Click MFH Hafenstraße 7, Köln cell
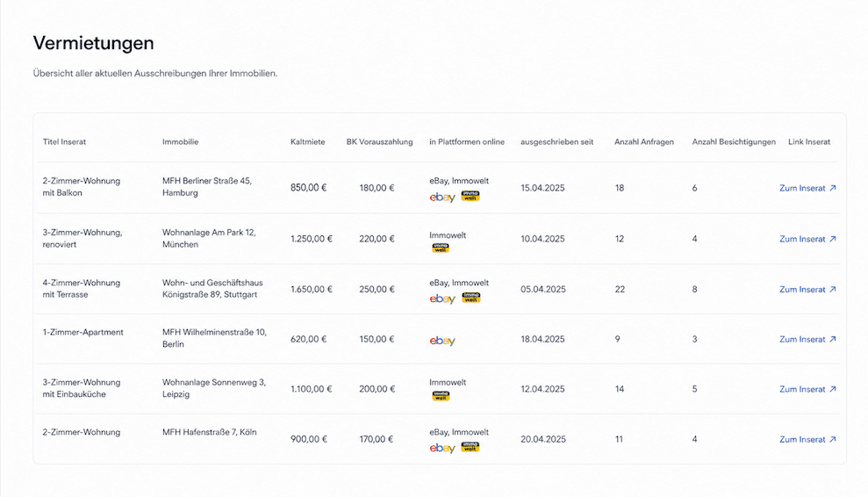Viewport: 868px width, 497px height. pyautogui.click(x=209, y=432)
